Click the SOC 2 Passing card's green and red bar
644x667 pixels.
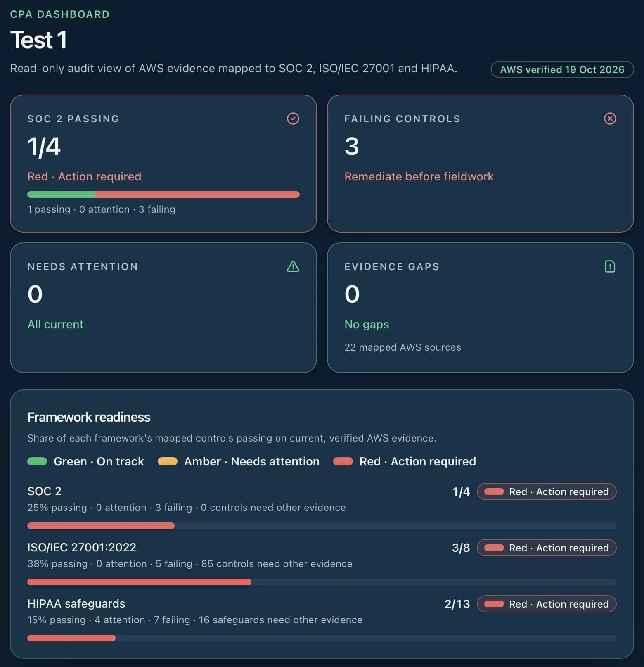(x=163, y=195)
